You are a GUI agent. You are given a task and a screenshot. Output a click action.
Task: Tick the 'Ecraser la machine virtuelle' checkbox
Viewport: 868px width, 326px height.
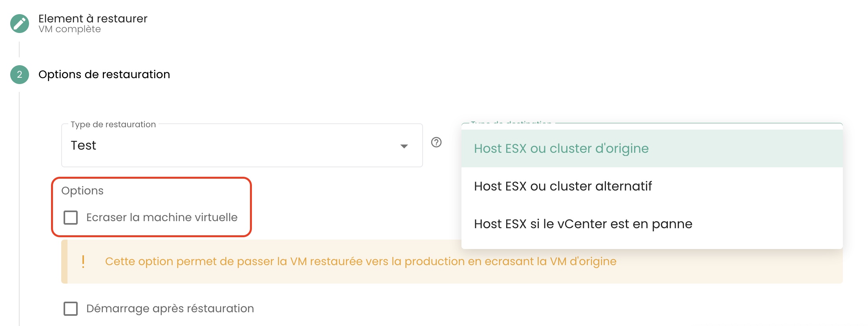pyautogui.click(x=71, y=218)
